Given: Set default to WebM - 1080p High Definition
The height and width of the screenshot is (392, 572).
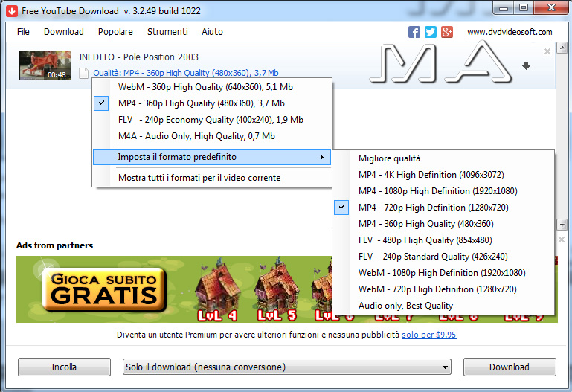Looking at the screenshot, I should pyautogui.click(x=443, y=273).
